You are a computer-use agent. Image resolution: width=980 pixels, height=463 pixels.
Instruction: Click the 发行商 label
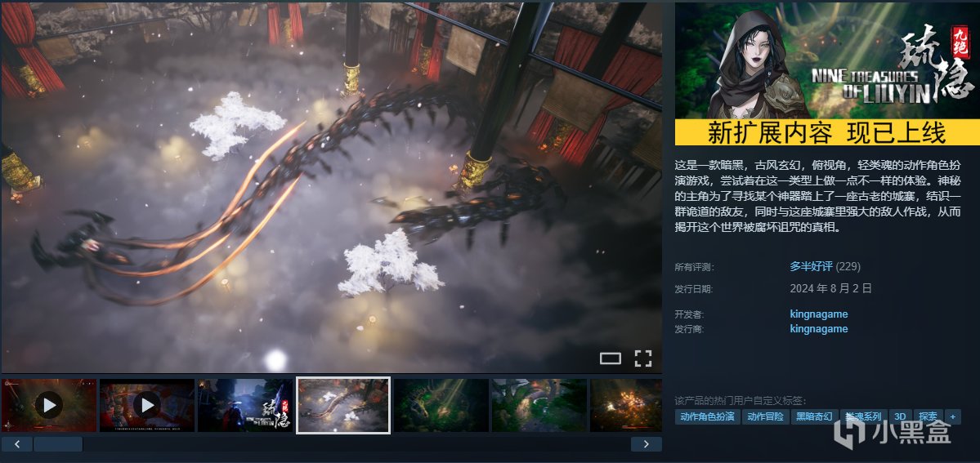point(689,329)
